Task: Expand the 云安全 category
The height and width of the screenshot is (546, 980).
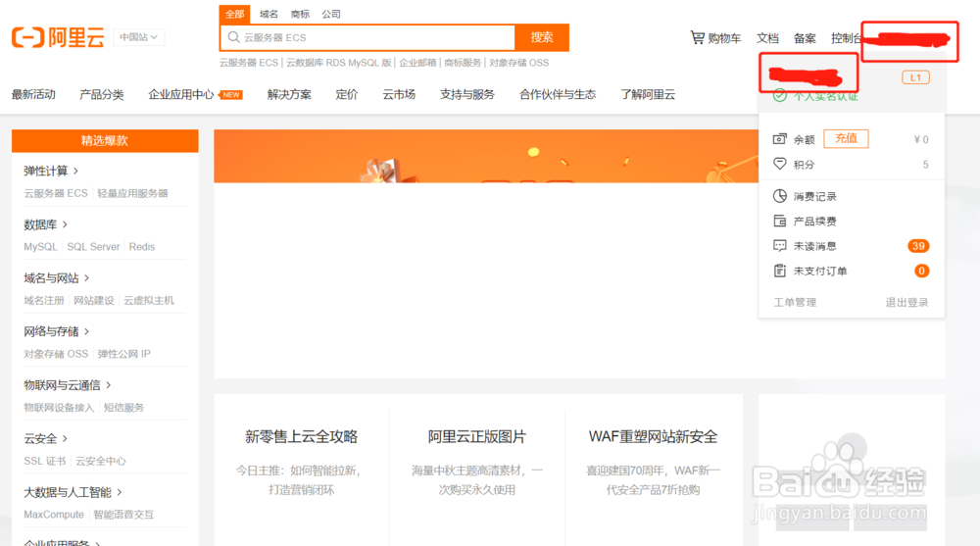Action: pos(46,438)
